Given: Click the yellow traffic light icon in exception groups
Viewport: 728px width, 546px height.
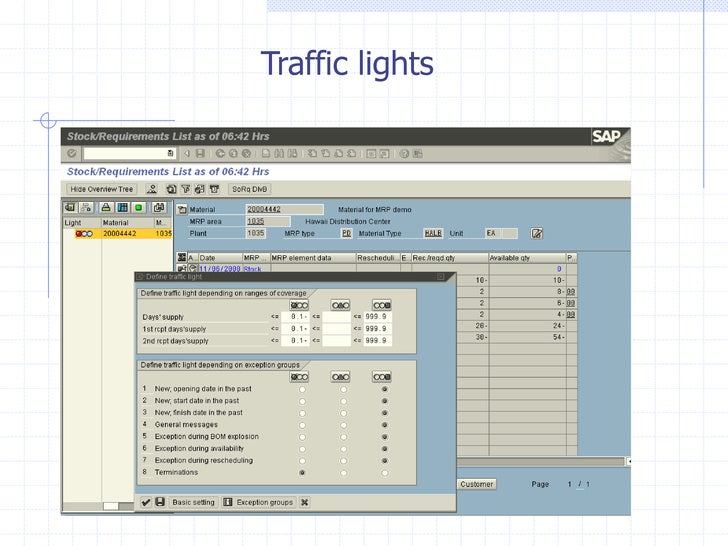Looking at the screenshot, I should pyautogui.click(x=340, y=377).
